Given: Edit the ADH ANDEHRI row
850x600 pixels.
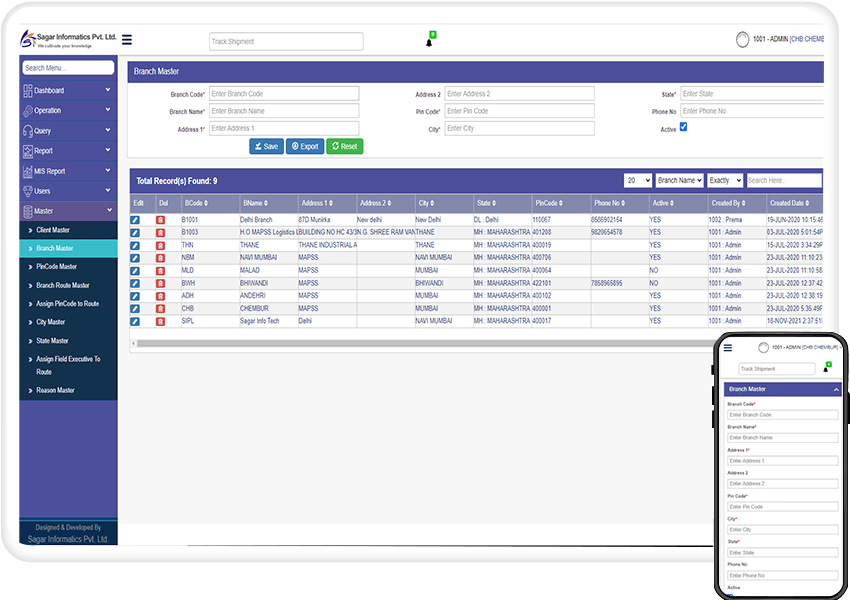Looking at the screenshot, I should [x=135, y=296].
